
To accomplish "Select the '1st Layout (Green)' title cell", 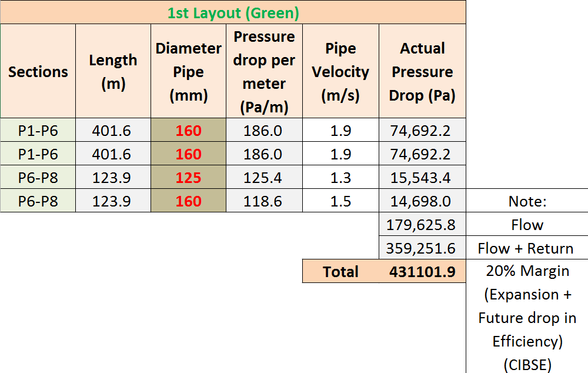I will (233, 12).
